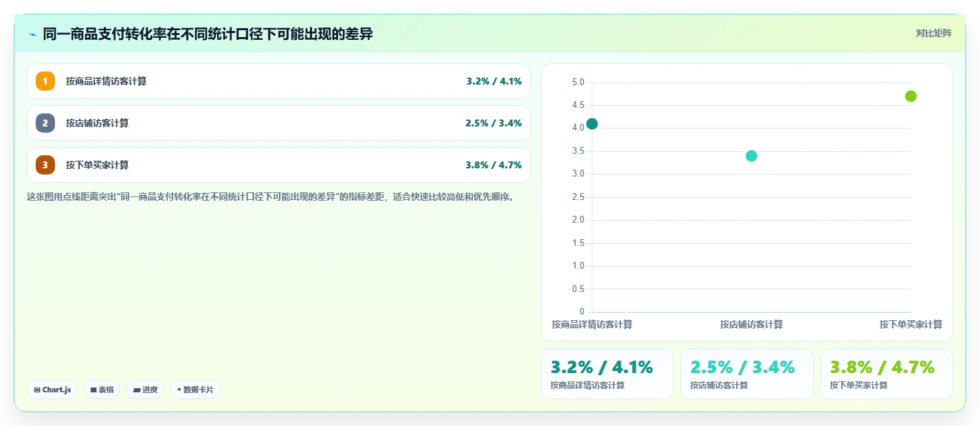Viewport: 980px width, 426px height.
Task: Click the 进度 tag chip
Action: coord(145,390)
